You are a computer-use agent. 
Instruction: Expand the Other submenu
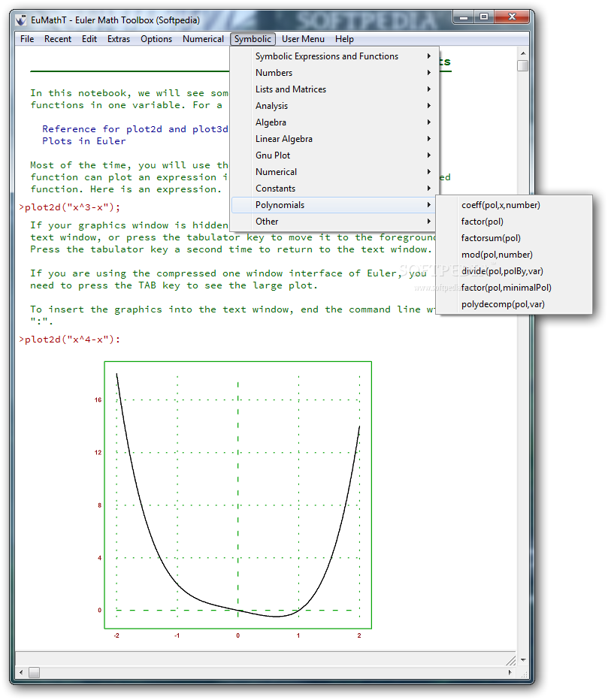coord(334,222)
